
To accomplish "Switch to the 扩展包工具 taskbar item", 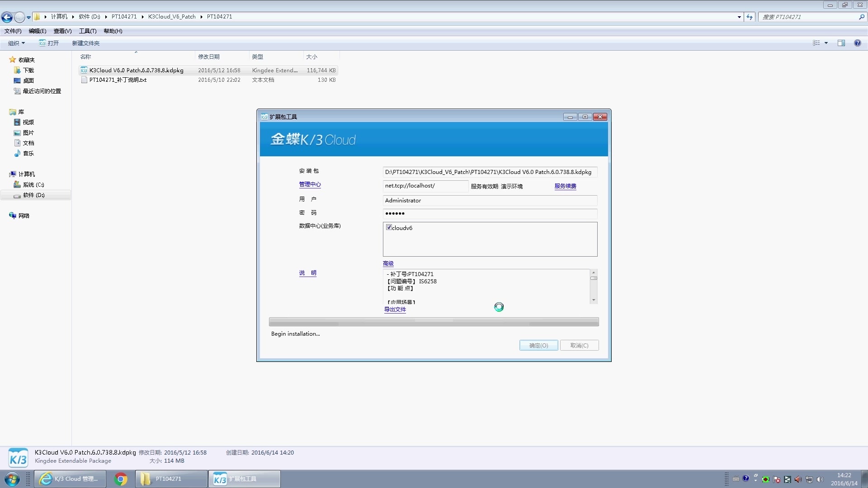I will point(245,479).
